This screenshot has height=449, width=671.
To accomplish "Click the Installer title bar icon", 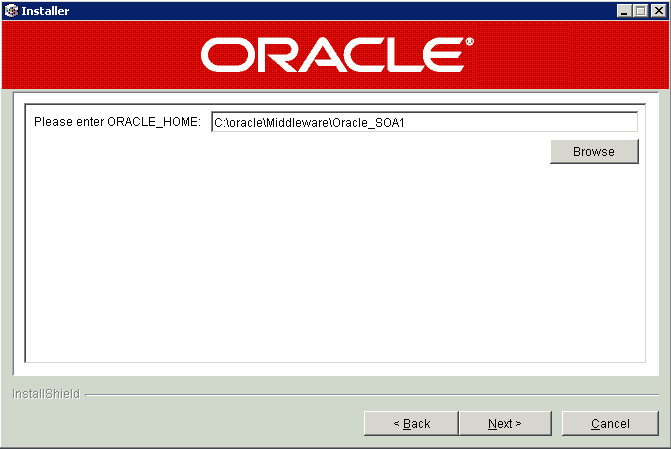I will (11, 11).
